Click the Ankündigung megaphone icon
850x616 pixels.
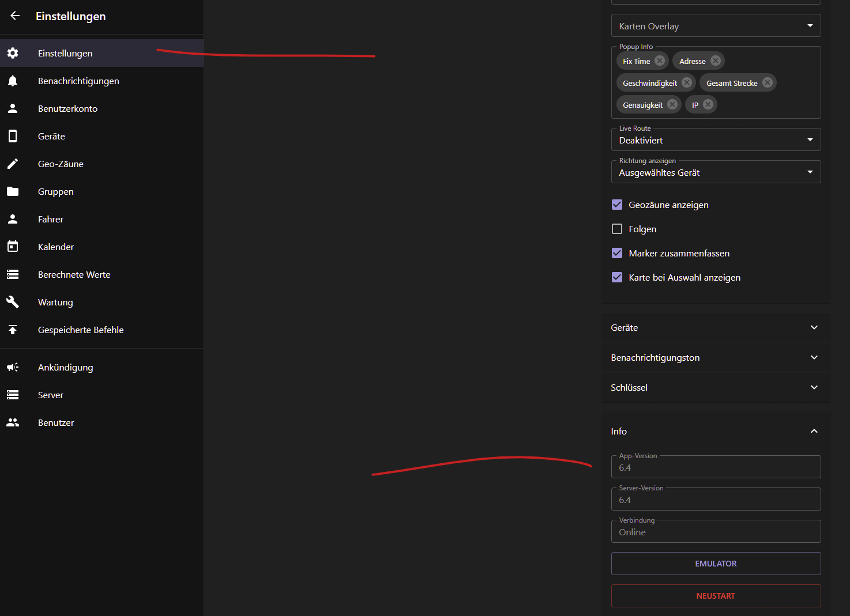coord(13,367)
